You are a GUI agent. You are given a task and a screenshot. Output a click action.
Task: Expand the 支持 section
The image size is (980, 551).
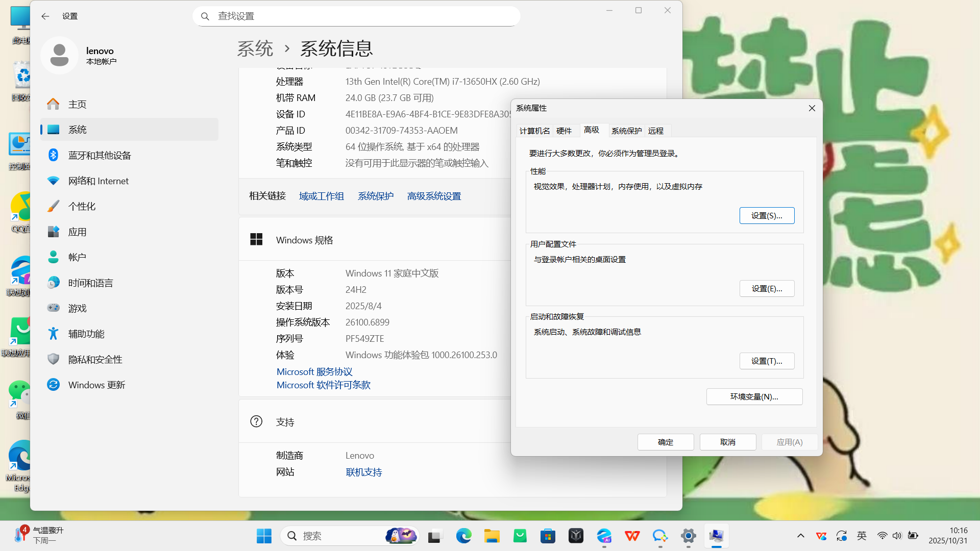(285, 421)
